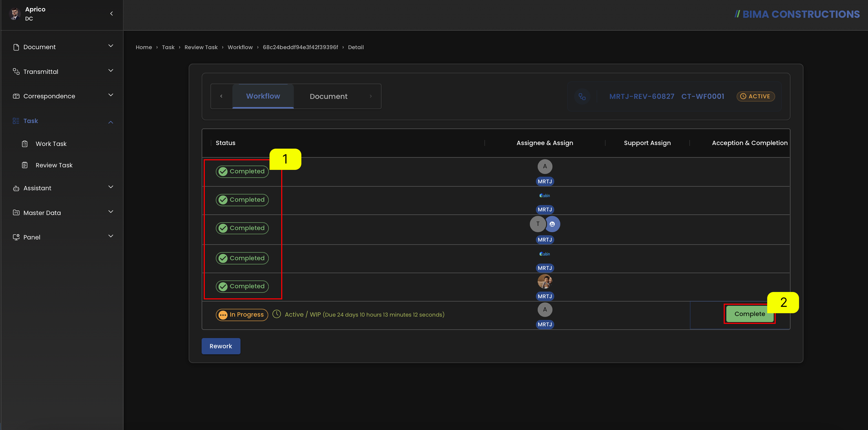Expand the Transmittal menu chevron
Image resolution: width=868 pixels, height=430 pixels.
(111, 71)
